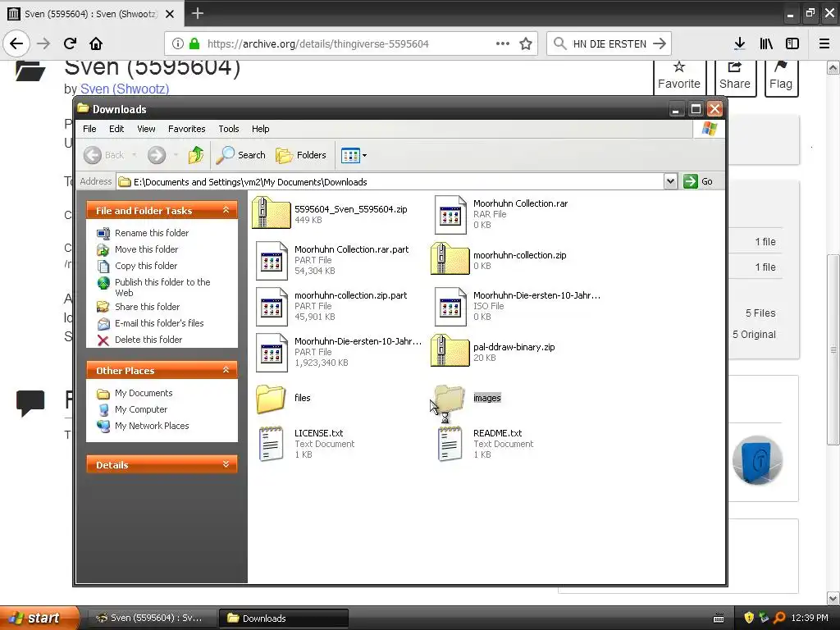Open the Favorites menu
Viewport: 840px width, 630px height.
click(x=186, y=129)
